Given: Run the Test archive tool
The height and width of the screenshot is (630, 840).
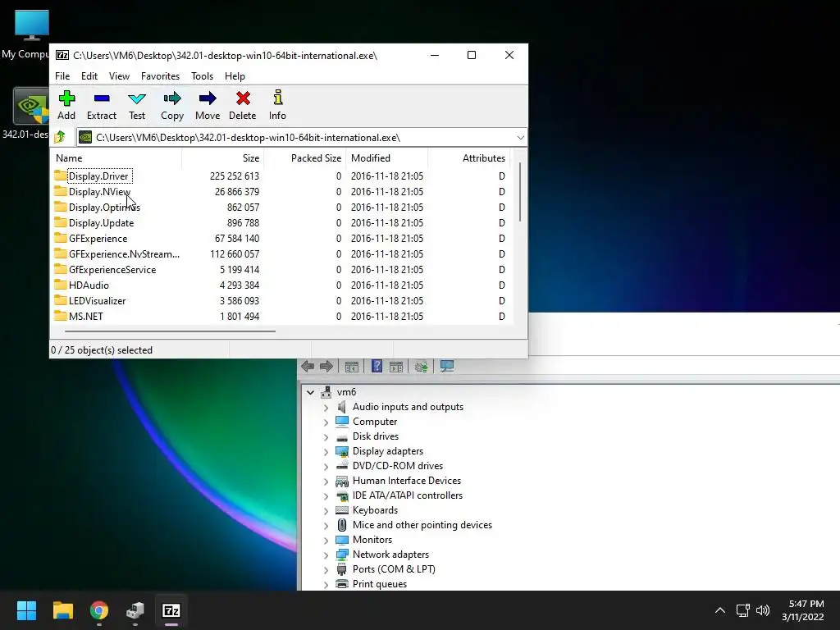Looking at the screenshot, I should pyautogui.click(x=137, y=105).
